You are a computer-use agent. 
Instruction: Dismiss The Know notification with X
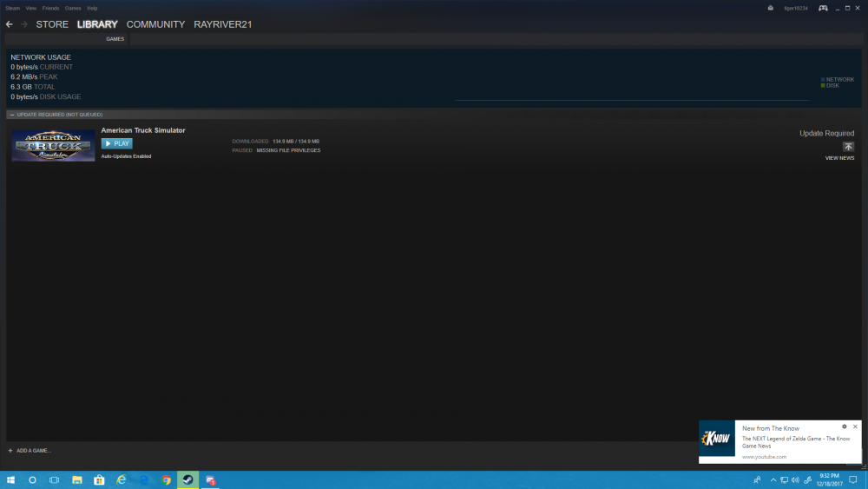coord(855,426)
